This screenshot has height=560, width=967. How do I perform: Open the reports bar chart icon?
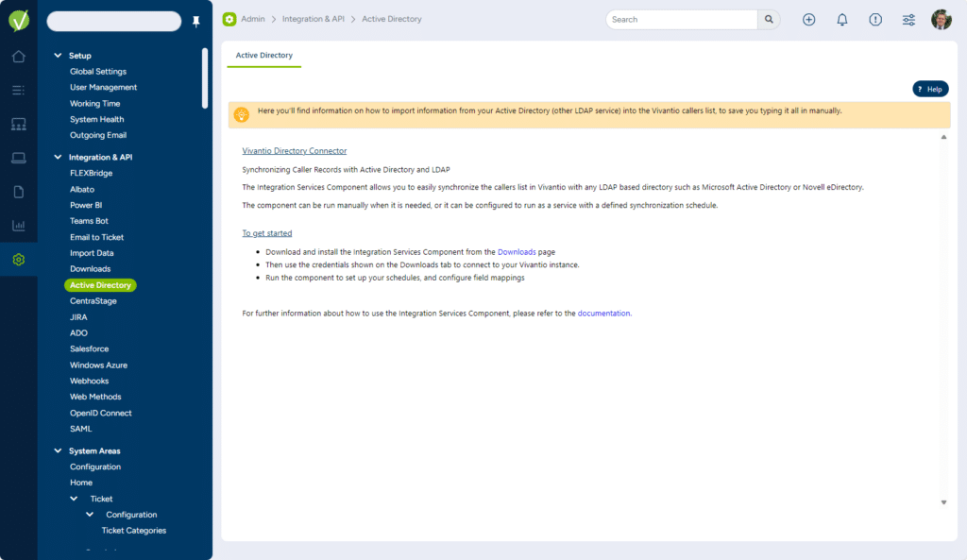point(18,226)
